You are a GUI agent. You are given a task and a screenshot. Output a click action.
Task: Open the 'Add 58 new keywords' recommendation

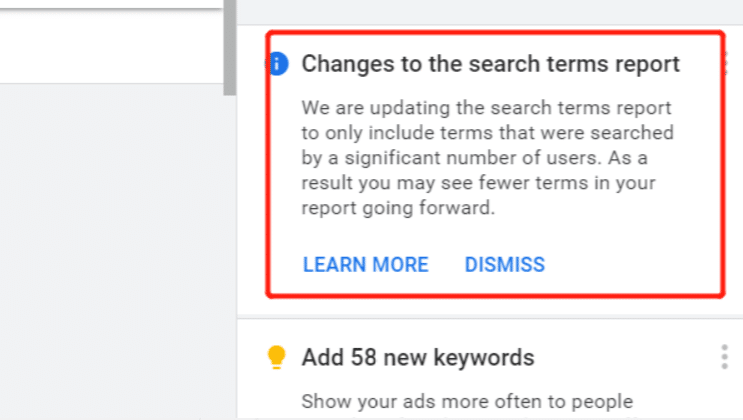coord(418,357)
